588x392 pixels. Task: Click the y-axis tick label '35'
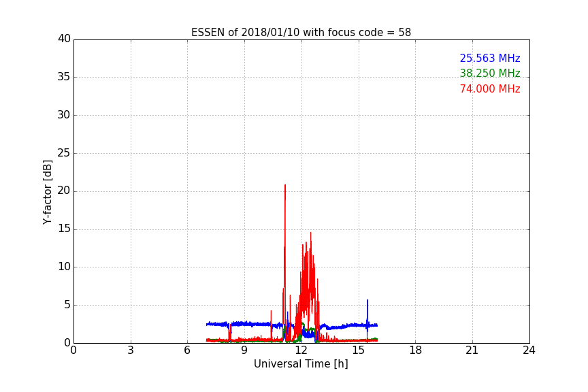64,77
